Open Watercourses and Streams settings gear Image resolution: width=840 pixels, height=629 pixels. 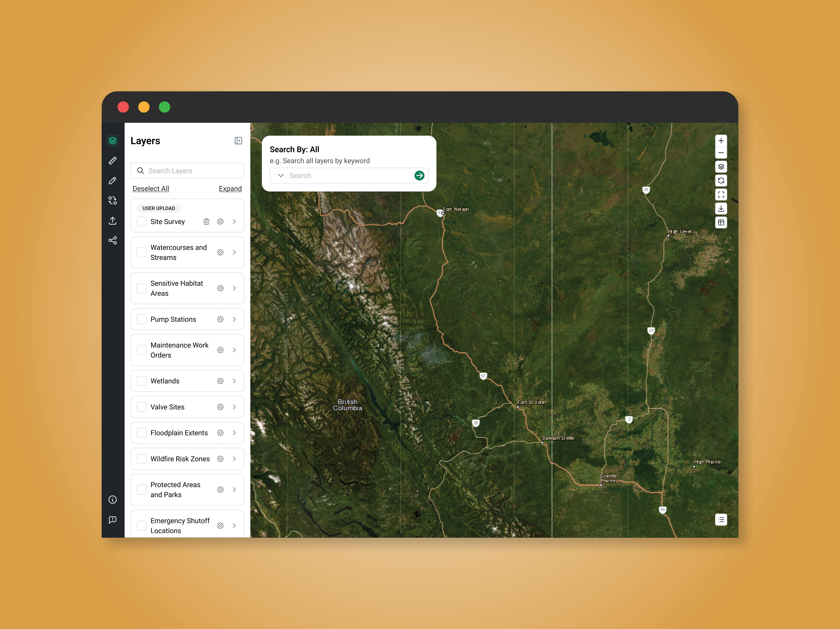click(x=220, y=252)
